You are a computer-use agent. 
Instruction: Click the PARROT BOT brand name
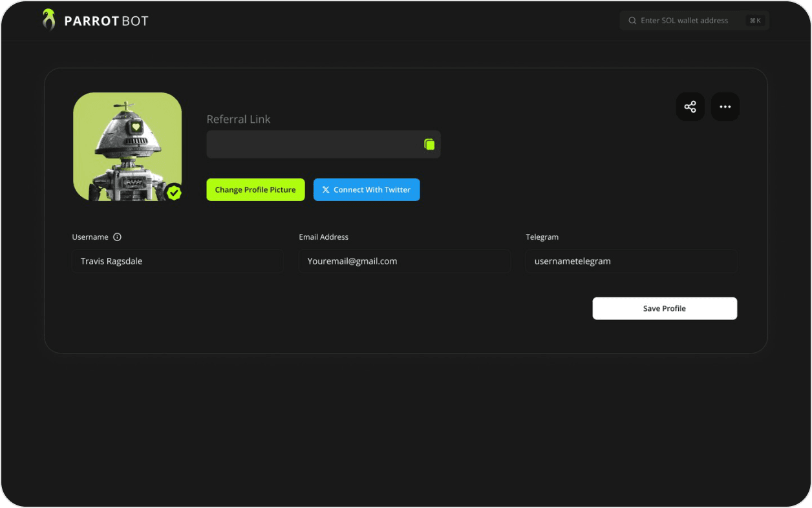106,21
